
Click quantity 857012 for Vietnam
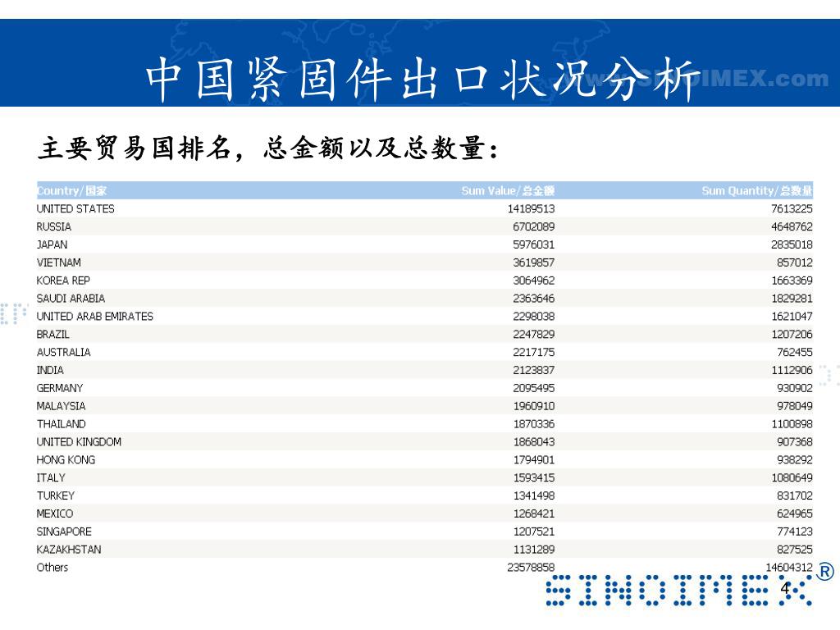[795, 262]
